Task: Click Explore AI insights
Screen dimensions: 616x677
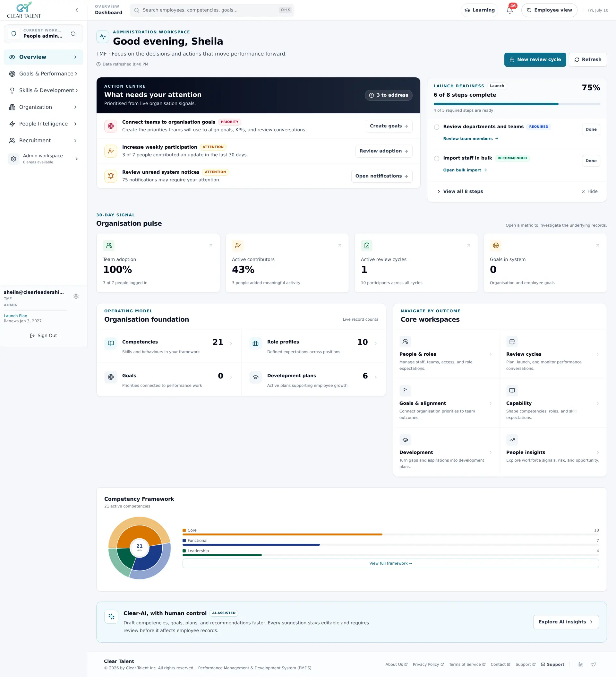Action: [x=566, y=622]
